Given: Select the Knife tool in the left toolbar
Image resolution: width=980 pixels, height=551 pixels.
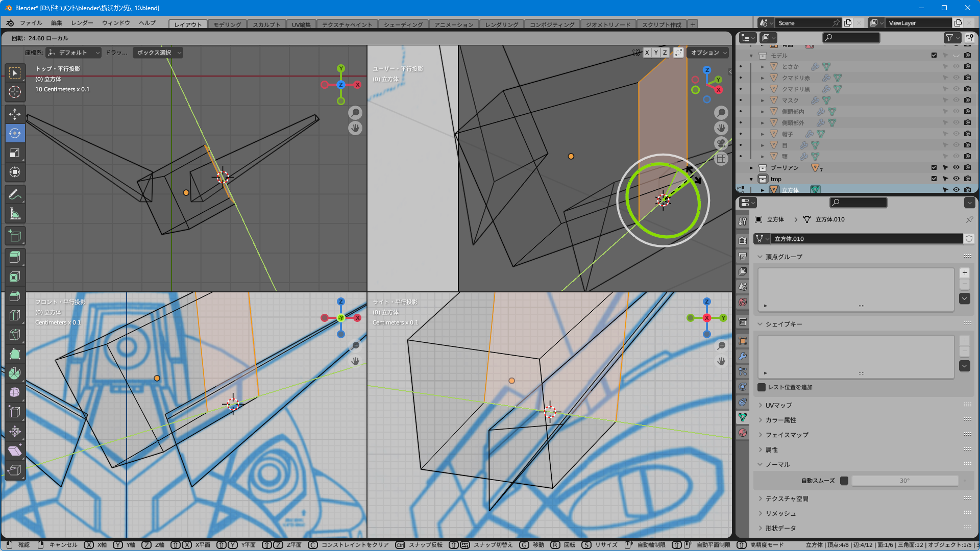Looking at the screenshot, I should coord(15,335).
